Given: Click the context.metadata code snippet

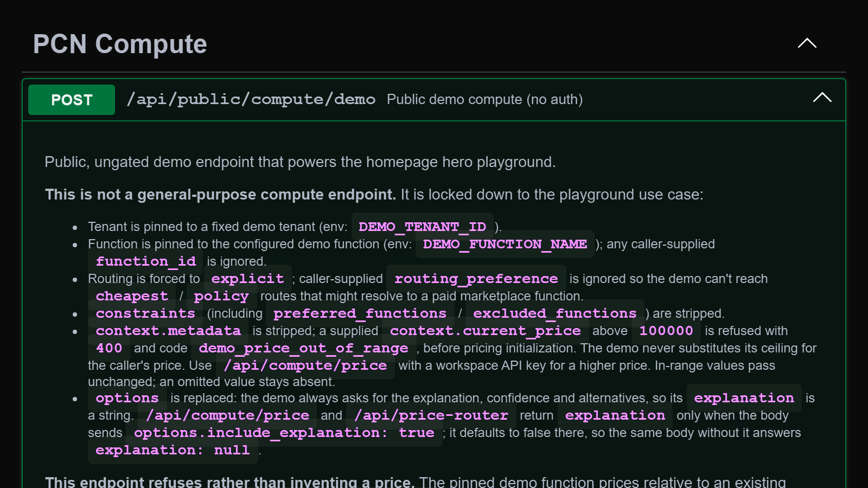Looking at the screenshot, I should [168, 331].
